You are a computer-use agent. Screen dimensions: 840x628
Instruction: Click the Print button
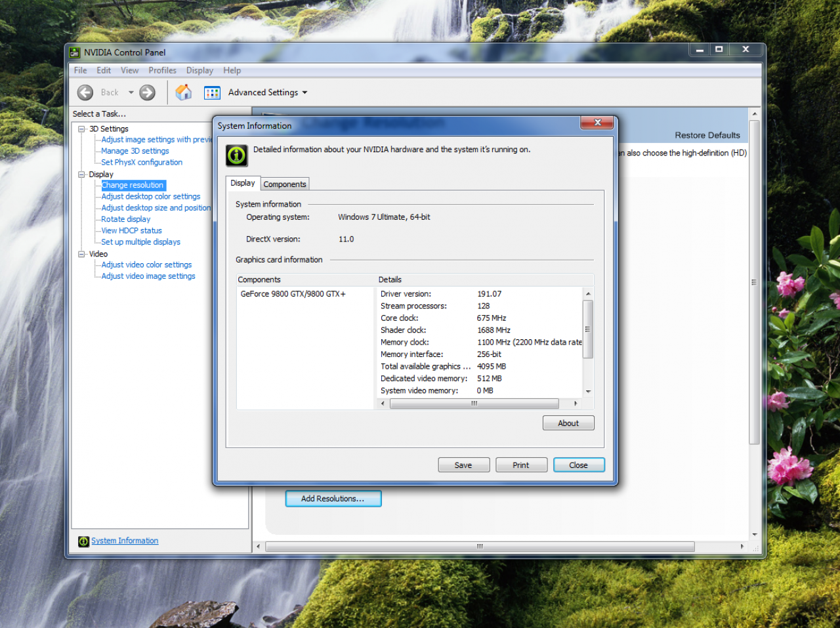(x=521, y=465)
